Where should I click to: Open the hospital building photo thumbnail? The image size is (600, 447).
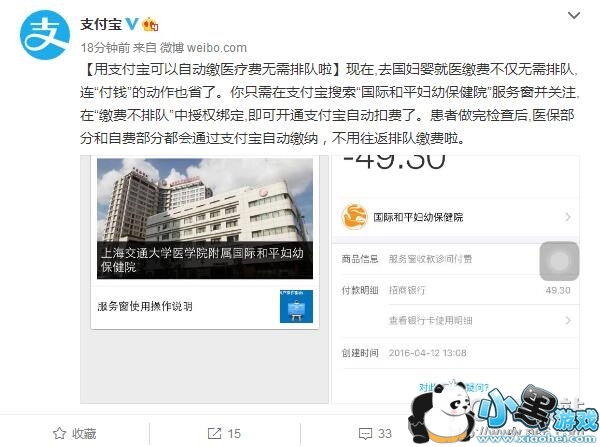click(205, 219)
